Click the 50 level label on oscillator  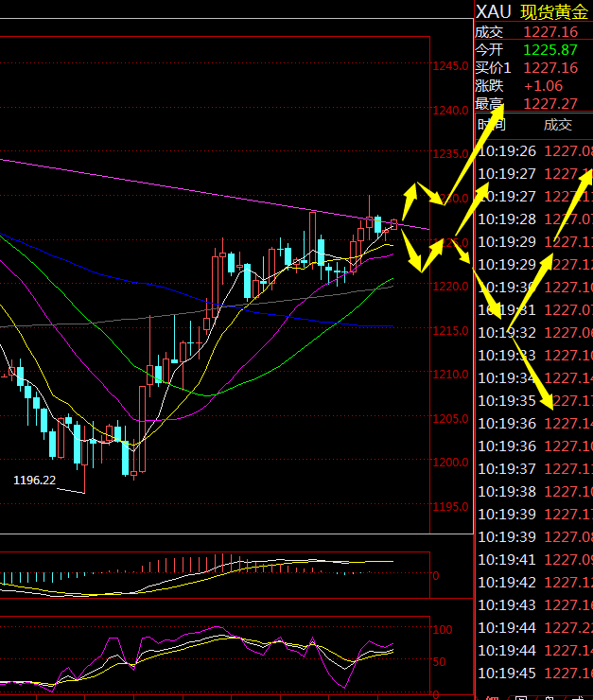click(439, 661)
